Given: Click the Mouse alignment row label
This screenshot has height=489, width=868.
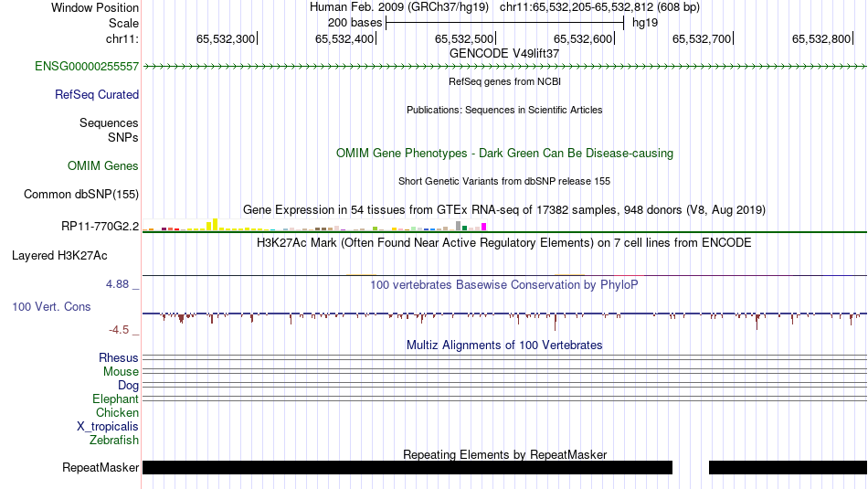Looking at the screenshot, I should point(121,372).
